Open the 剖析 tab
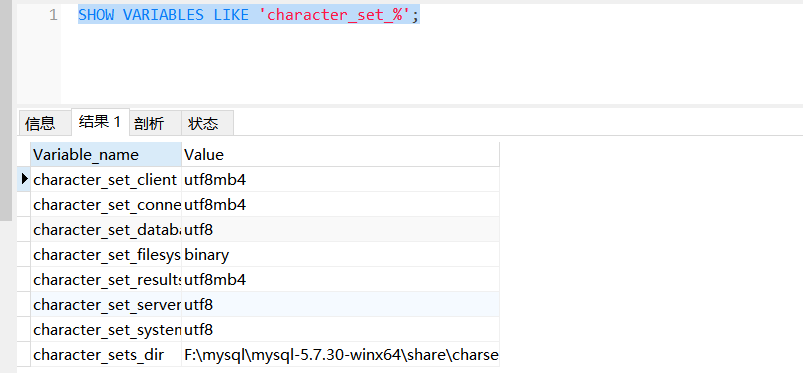 [155, 123]
